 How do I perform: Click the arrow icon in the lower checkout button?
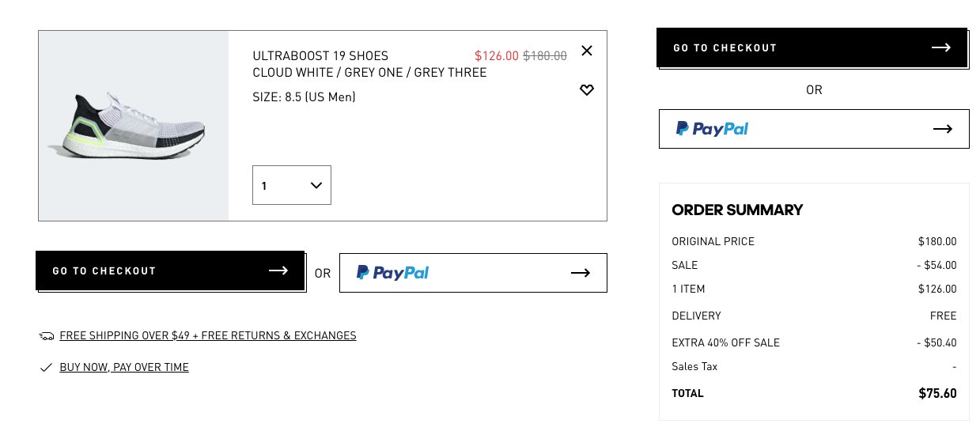(x=278, y=270)
